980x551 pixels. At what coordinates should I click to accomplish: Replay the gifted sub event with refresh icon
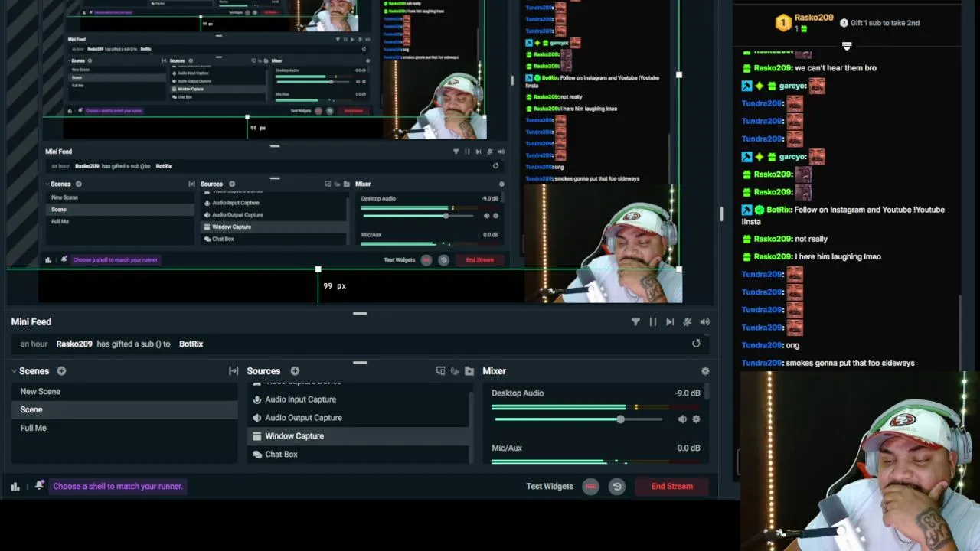[x=696, y=344]
